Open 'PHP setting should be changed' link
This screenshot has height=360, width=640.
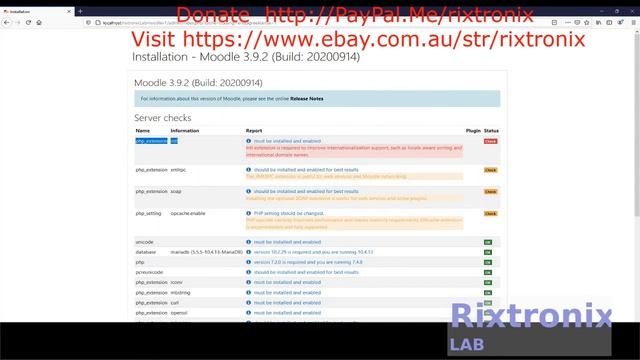point(289,213)
